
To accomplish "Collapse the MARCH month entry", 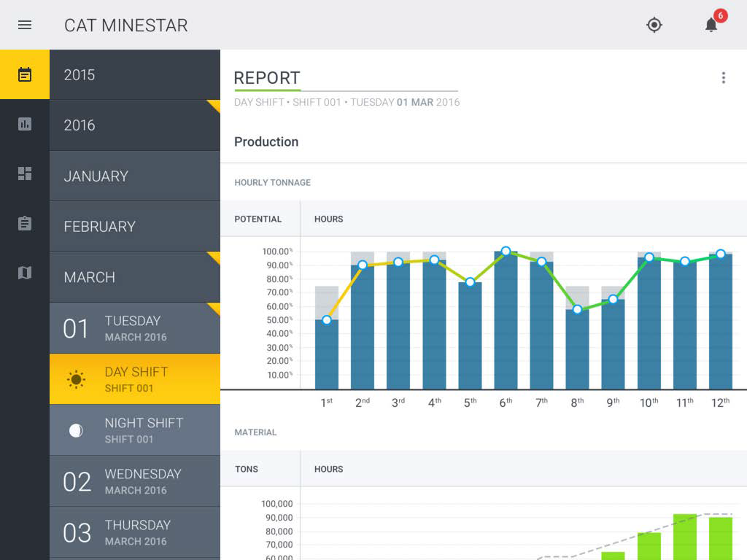I will coord(134,277).
